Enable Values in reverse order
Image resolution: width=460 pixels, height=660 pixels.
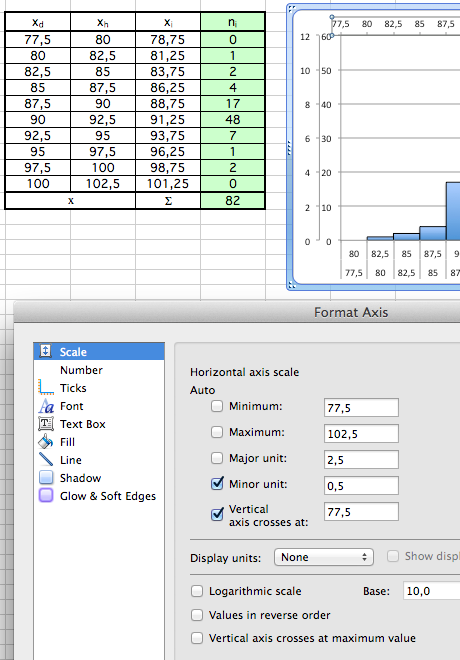pyautogui.click(x=197, y=615)
